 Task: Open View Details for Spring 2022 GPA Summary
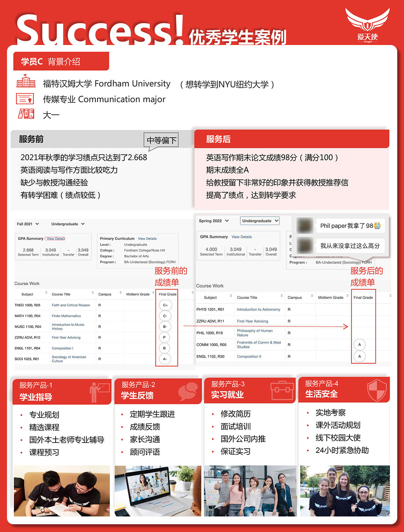(x=242, y=237)
